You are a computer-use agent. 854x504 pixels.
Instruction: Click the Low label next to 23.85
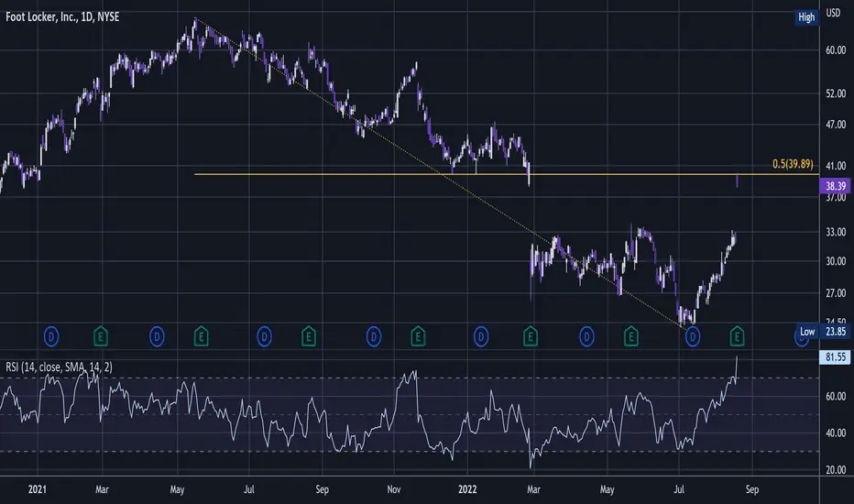point(807,332)
